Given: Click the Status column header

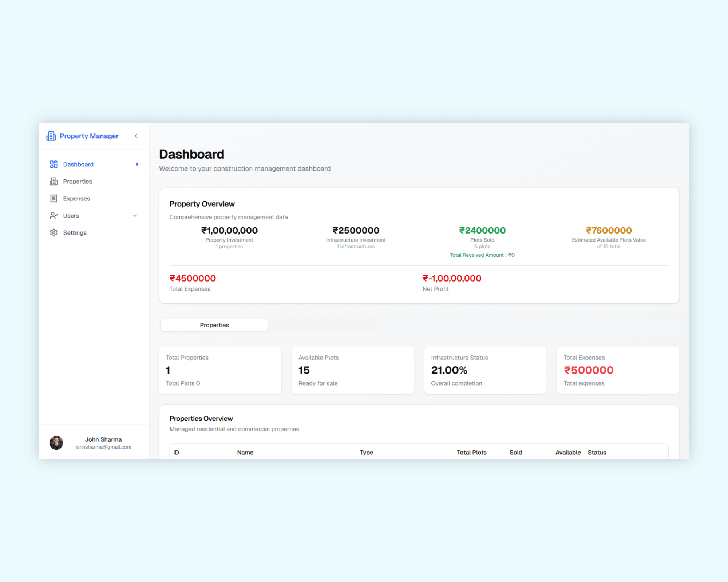Looking at the screenshot, I should click(x=597, y=453).
